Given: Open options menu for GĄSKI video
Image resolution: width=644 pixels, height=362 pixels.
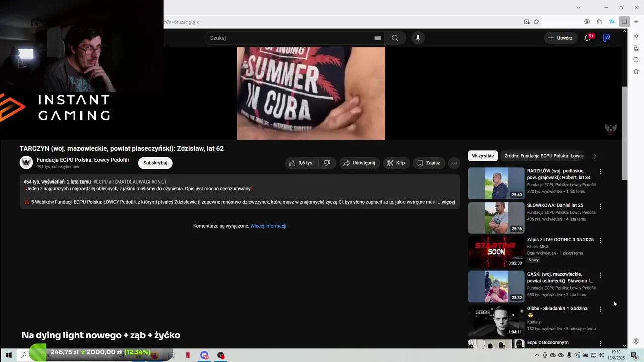Looking at the screenshot, I should (600, 275).
